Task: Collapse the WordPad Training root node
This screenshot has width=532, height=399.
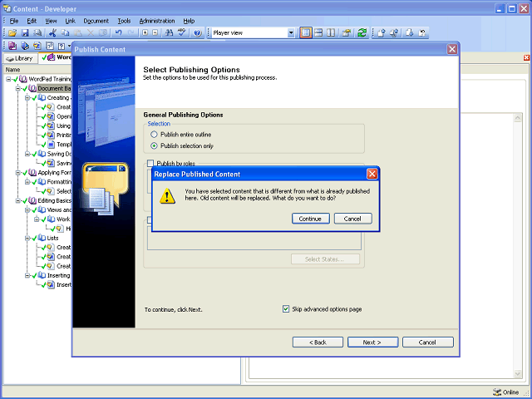Action: (x=8, y=79)
